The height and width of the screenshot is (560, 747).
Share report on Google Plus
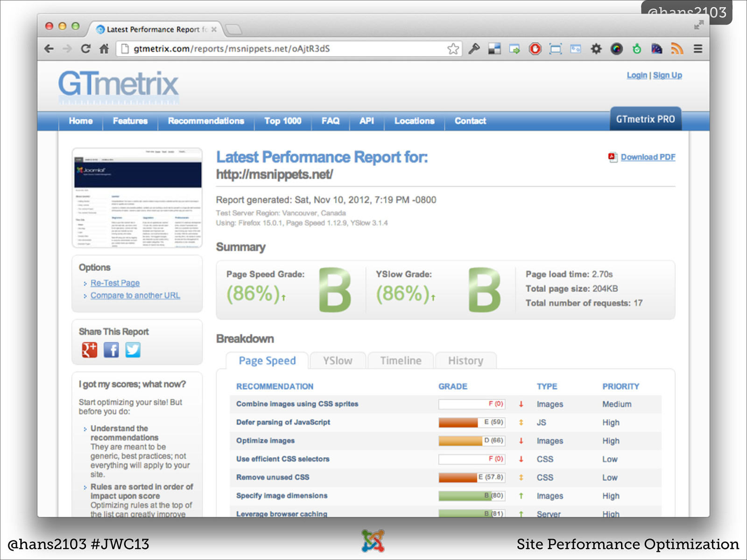point(90,350)
